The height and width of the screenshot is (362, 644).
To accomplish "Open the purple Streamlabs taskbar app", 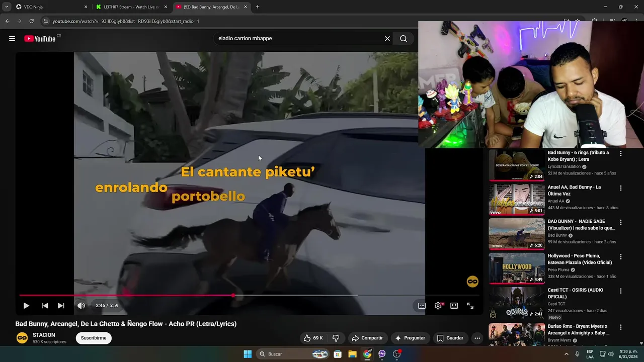I will (382, 354).
